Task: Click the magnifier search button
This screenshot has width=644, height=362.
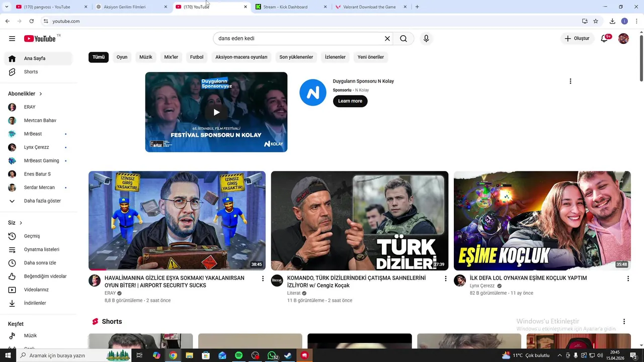Action: pos(404,39)
